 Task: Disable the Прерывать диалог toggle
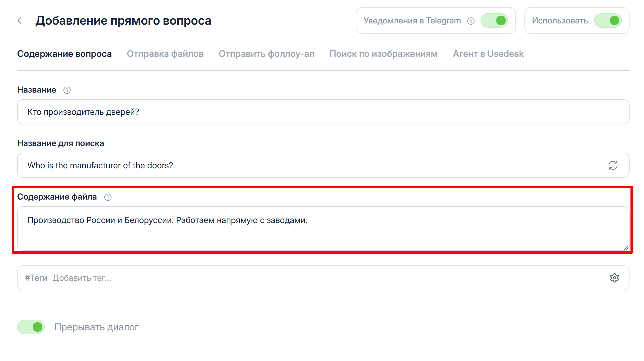point(31,327)
